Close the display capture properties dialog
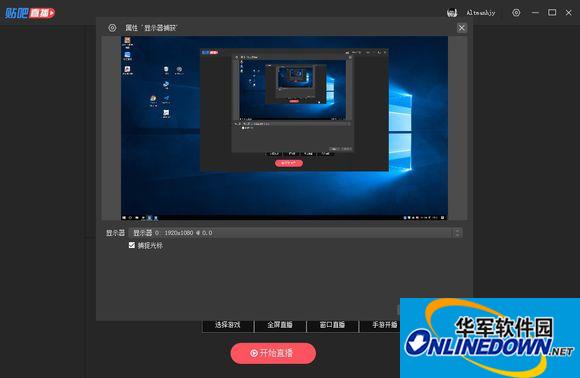This screenshot has height=378, width=580. [x=461, y=28]
